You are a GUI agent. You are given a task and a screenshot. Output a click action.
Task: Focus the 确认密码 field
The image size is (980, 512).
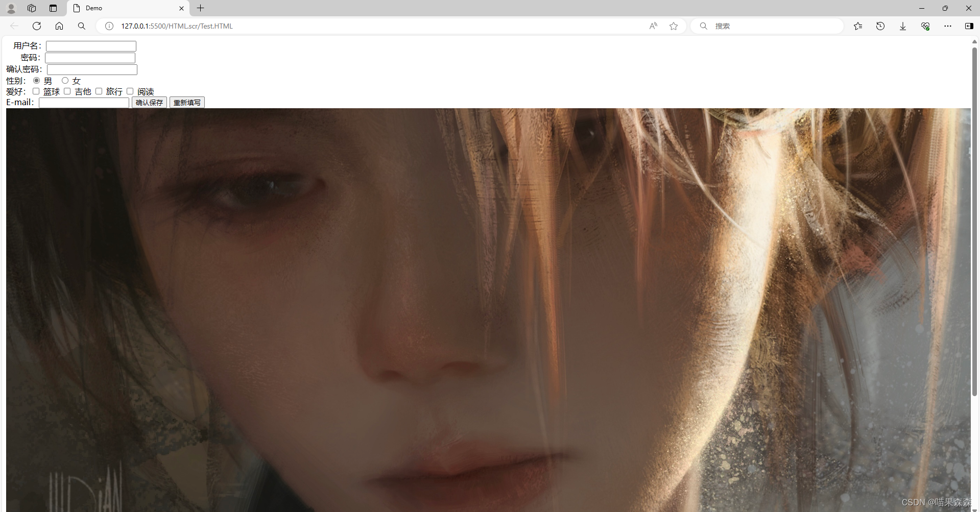point(92,69)
